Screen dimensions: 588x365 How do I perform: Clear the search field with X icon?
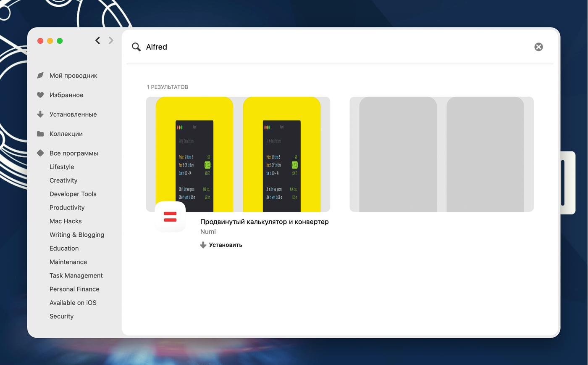538,47
